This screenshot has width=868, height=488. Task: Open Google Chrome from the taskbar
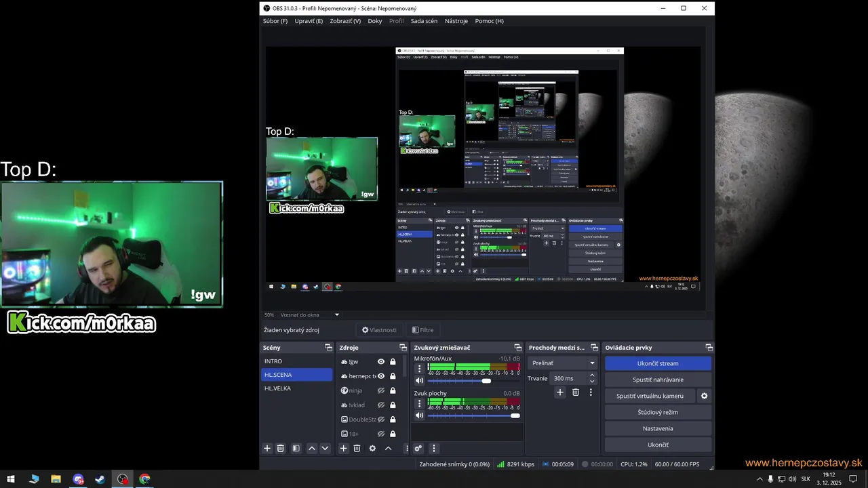pos(144,479)
